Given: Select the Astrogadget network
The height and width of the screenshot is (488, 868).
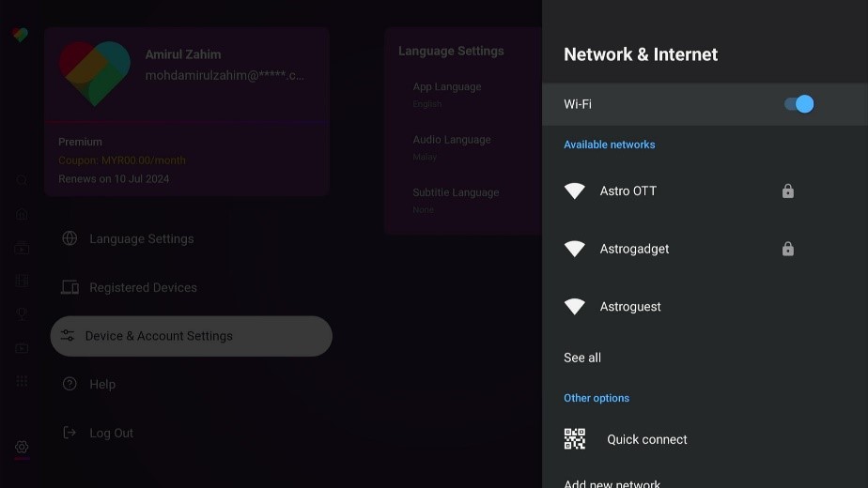Looking at the screenshot, I should 705,249.
